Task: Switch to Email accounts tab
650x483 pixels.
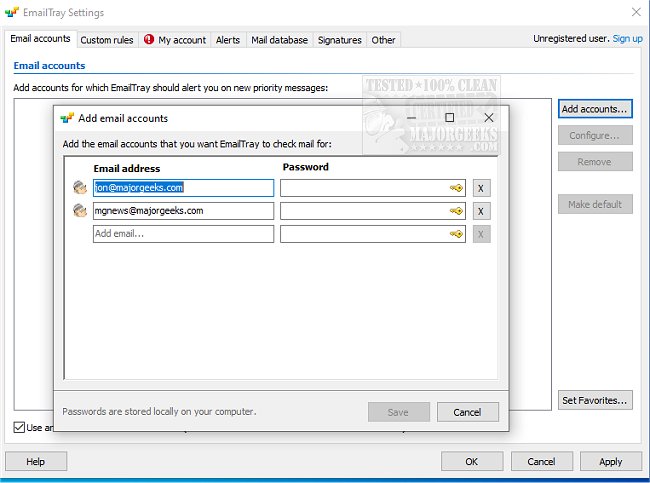Action: 40,39
